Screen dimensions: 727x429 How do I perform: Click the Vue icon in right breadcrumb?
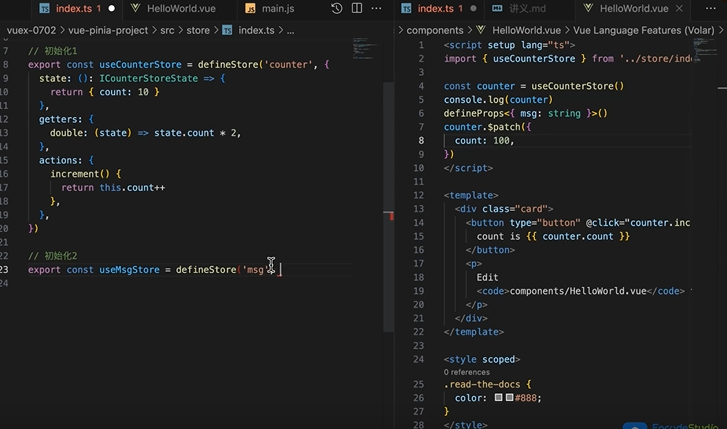[x=480, y=30]
